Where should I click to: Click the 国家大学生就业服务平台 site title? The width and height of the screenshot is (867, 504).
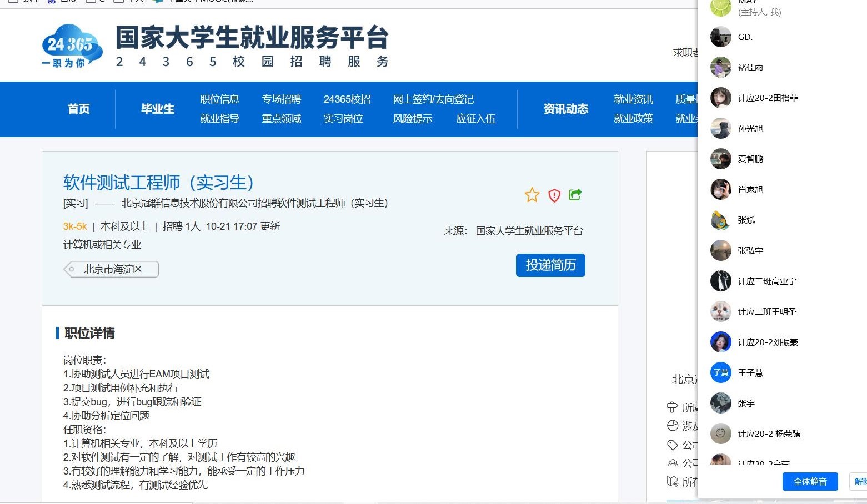click(252, 38)
